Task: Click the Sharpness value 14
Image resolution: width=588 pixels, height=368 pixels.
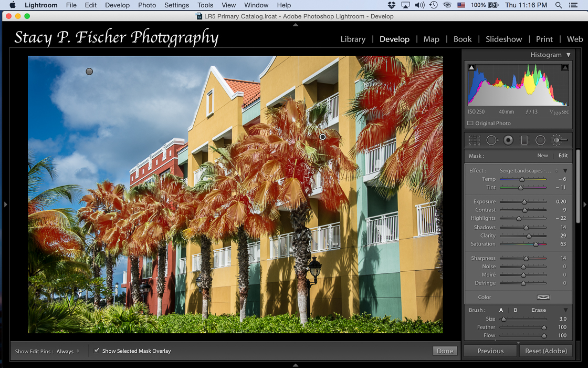Action: coord(563,258)
